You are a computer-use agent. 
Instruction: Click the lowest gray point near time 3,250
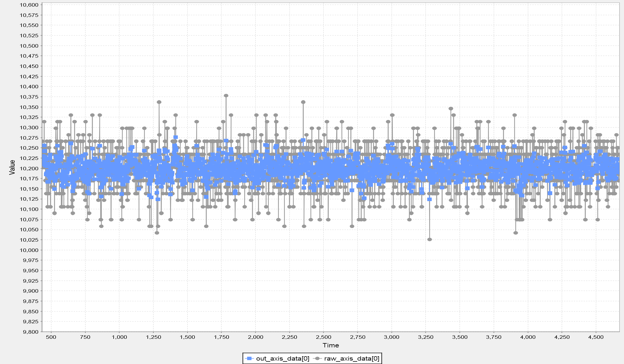tap(429, 239)
